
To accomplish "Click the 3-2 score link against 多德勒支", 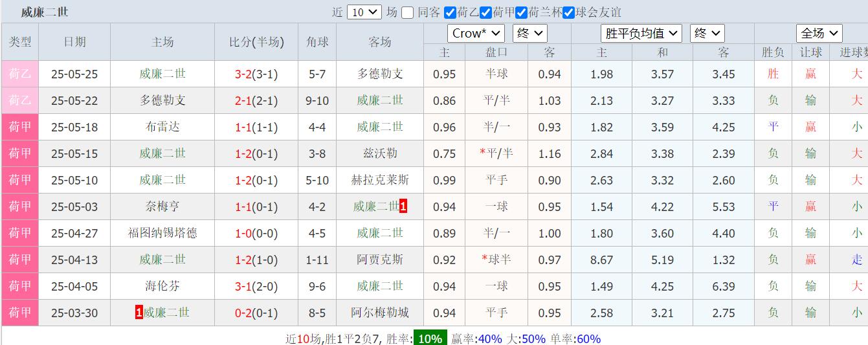I will 243,74.
